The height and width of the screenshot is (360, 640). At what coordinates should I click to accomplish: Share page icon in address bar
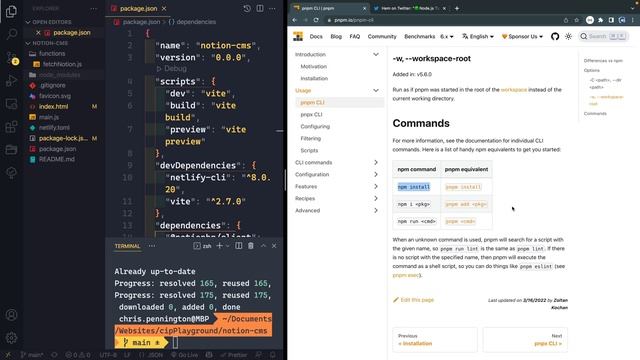click(x=566, y=20)
